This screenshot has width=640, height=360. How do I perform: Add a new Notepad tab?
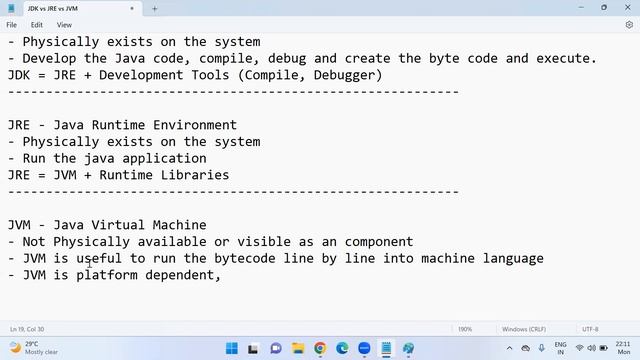[x=154, y=9]
